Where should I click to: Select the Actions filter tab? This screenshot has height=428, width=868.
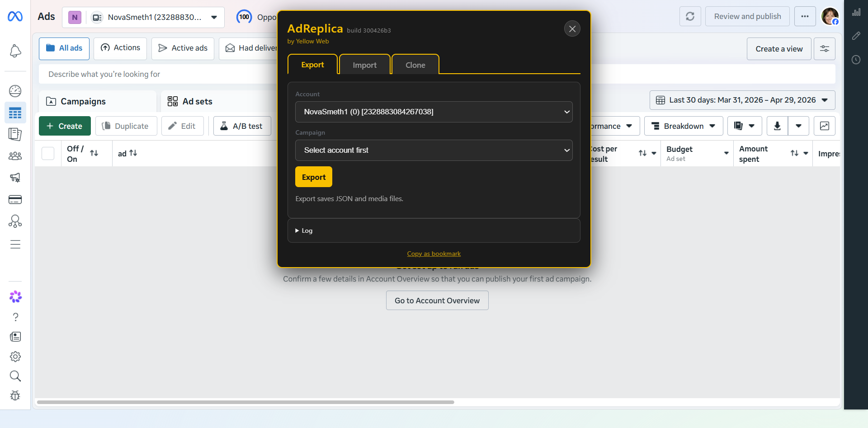point(120,48)
